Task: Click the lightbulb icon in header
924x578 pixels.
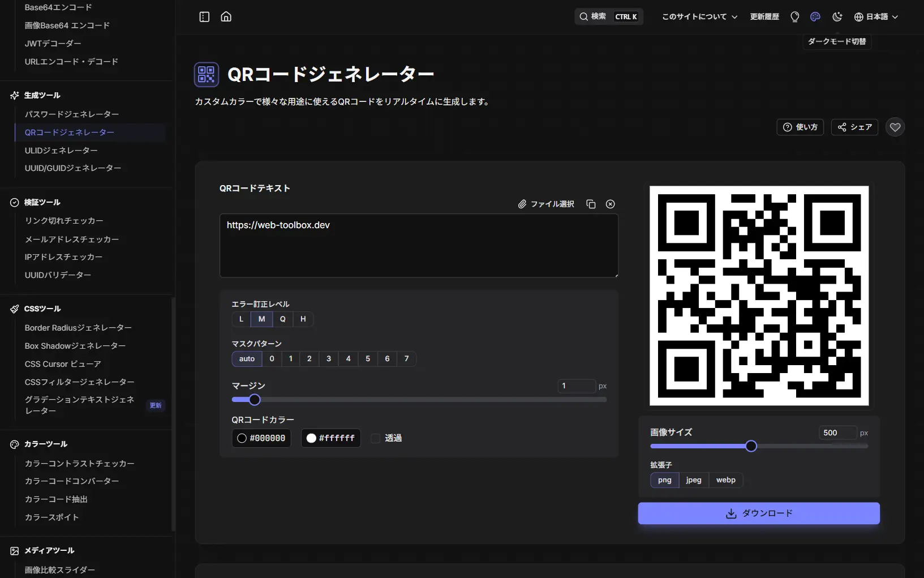Action: [x=794, y=17]
